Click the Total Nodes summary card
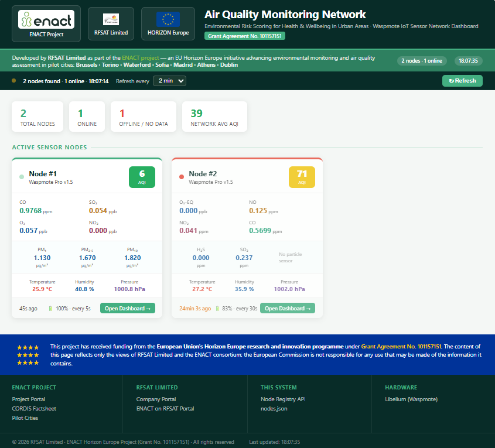The height and width of the screenshot is (448, 495). click(x=37, y=117)
